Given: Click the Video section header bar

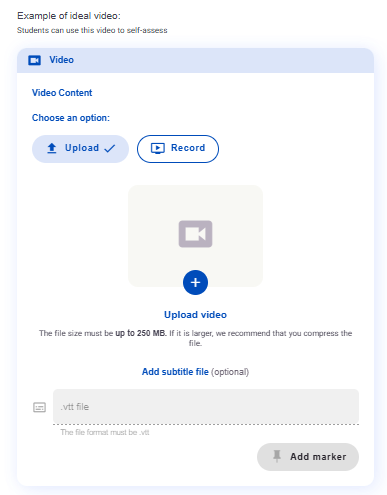Looking at the screenshot, I should click(x=195, y=60).
